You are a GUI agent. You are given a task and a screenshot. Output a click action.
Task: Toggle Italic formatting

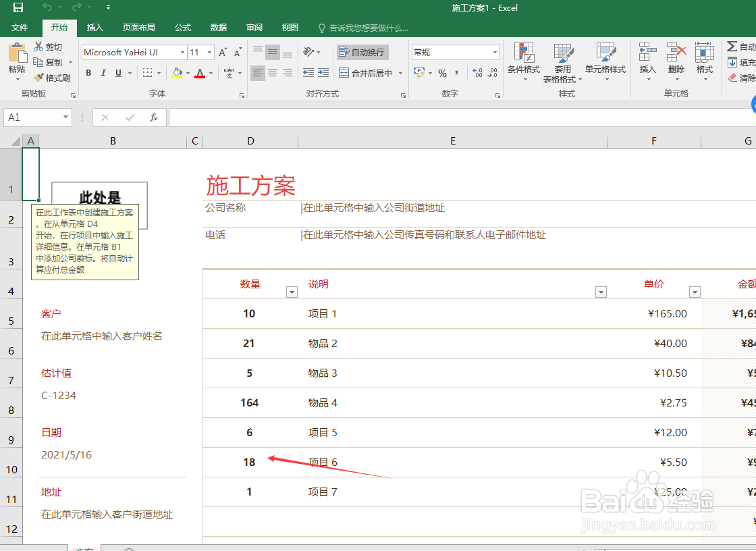click(103, 73)
